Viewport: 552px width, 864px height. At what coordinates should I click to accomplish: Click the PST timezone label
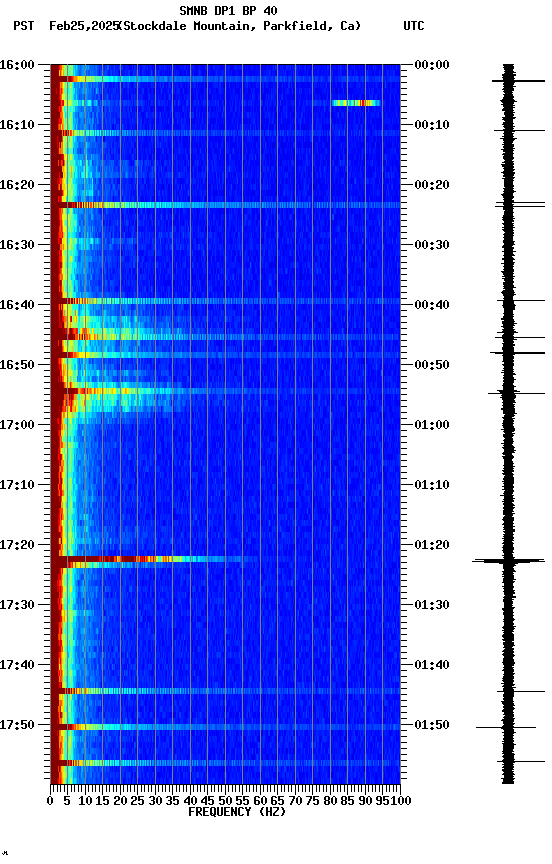(24, 26)
